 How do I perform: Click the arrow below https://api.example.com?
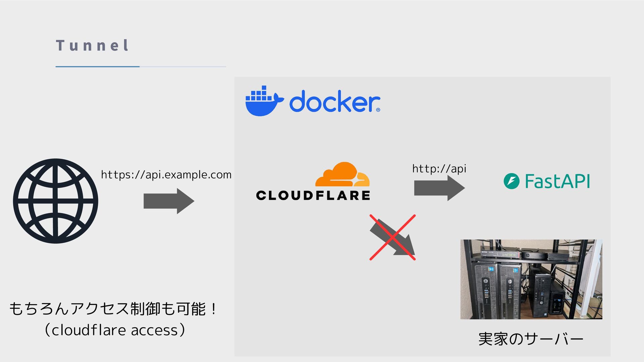pos(169,201)
